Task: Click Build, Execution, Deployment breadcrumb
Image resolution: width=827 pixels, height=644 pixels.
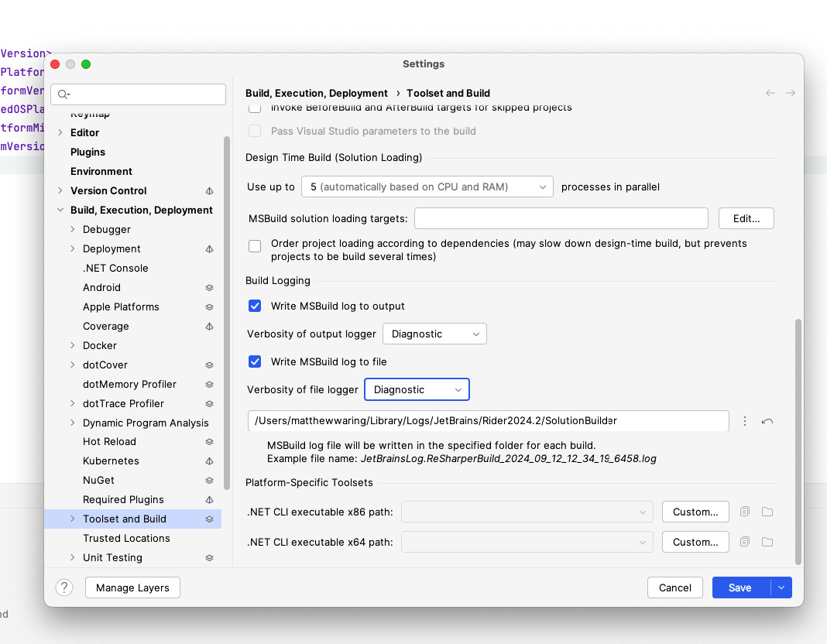Action: (x=317, y=94)
